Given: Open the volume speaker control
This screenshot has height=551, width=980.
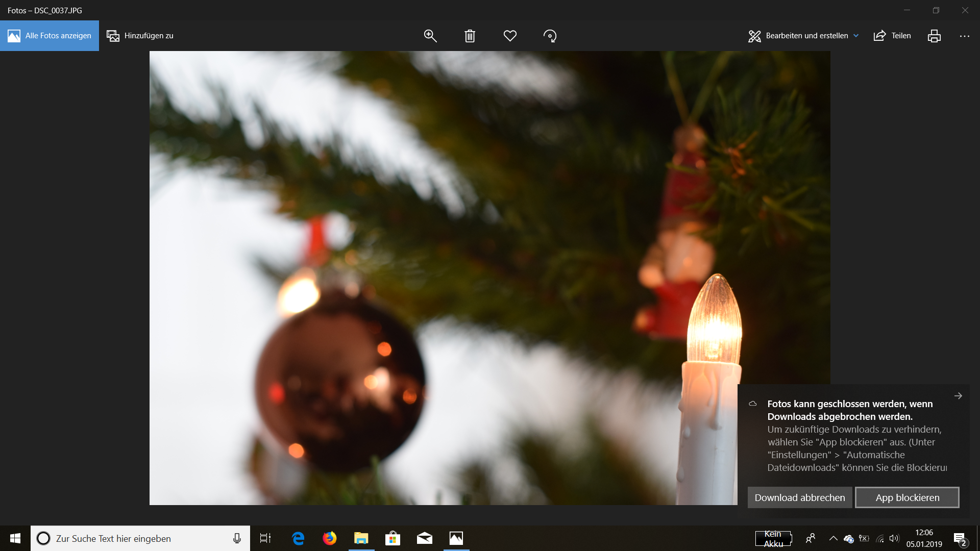Looking at the screenshot, I should 894,538.
